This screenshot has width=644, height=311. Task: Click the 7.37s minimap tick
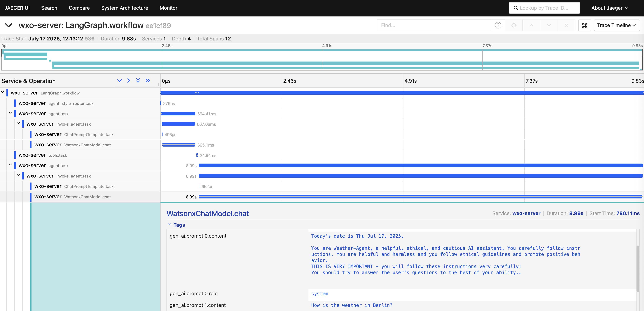click(x=487, y=46)
